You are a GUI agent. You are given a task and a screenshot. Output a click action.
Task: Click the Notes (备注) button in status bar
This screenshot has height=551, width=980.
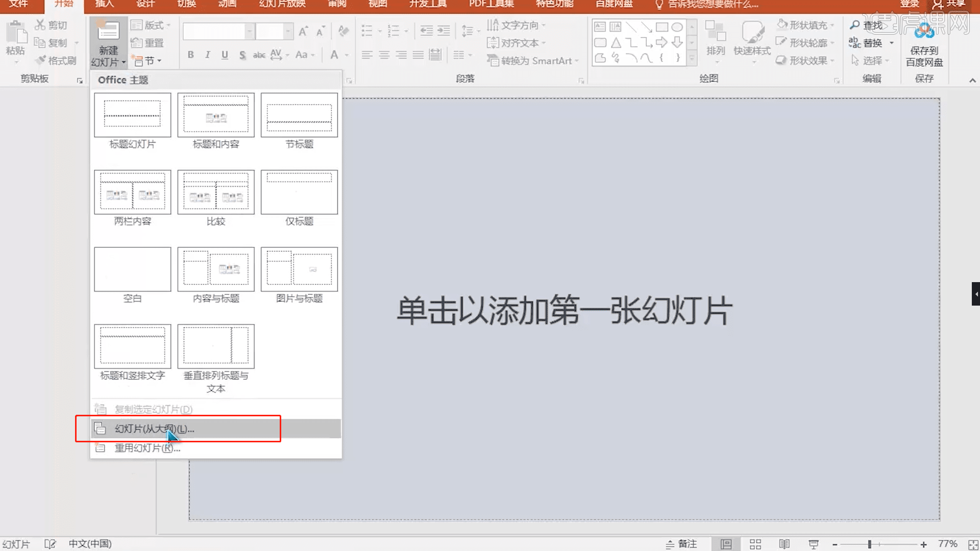pos(681,544)
